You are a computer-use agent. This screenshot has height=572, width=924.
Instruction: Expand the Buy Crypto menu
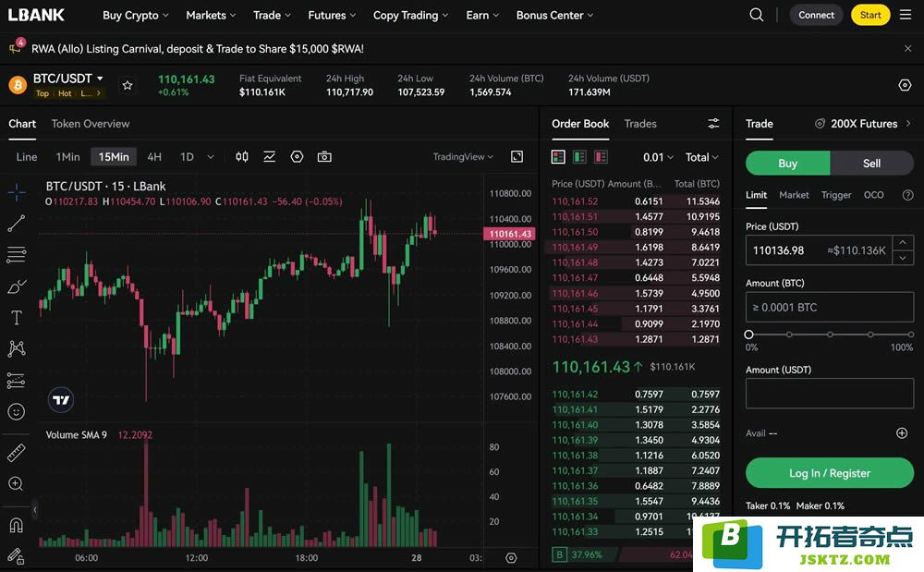point(136,16)
